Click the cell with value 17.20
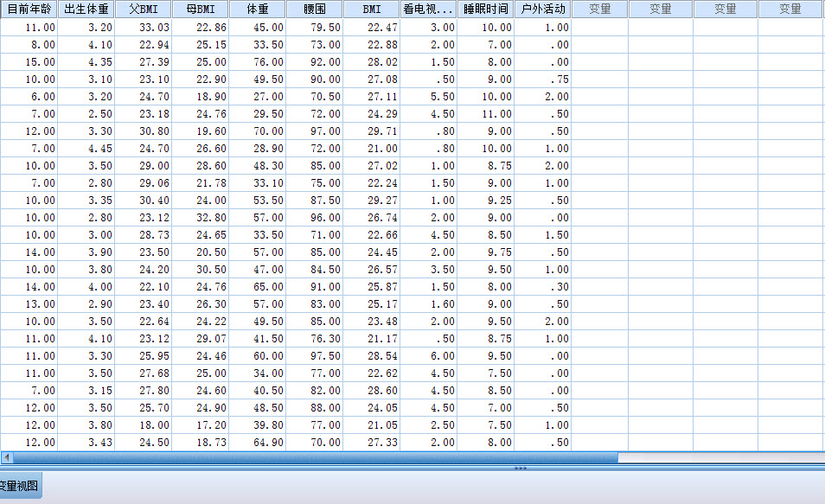The height and width of the screenshot is (504, 825). click(x=201, y=425)
